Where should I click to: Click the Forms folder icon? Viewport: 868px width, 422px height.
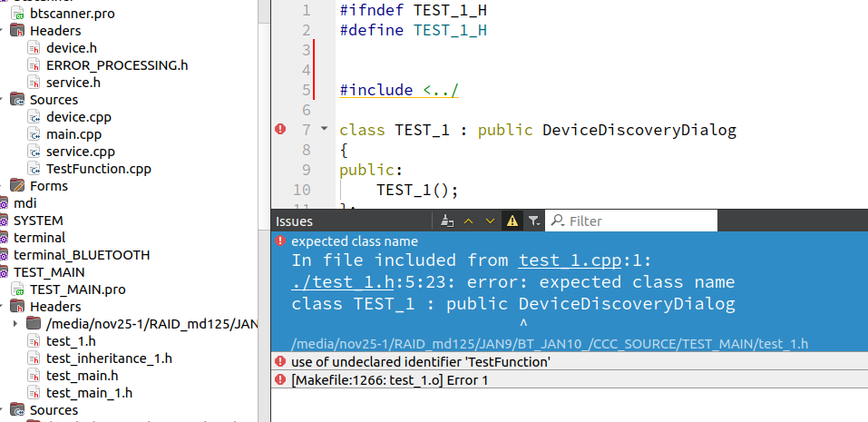[x=17, y=186]
